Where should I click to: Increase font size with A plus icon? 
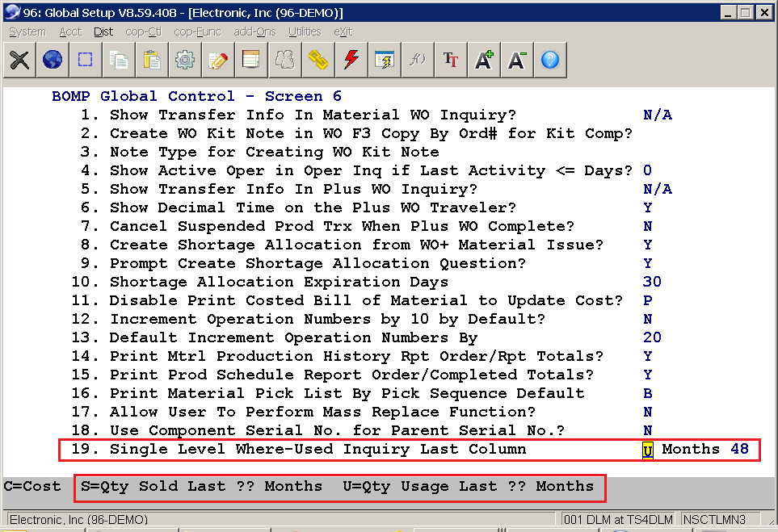pyautogui.click(x=484, y=61)
